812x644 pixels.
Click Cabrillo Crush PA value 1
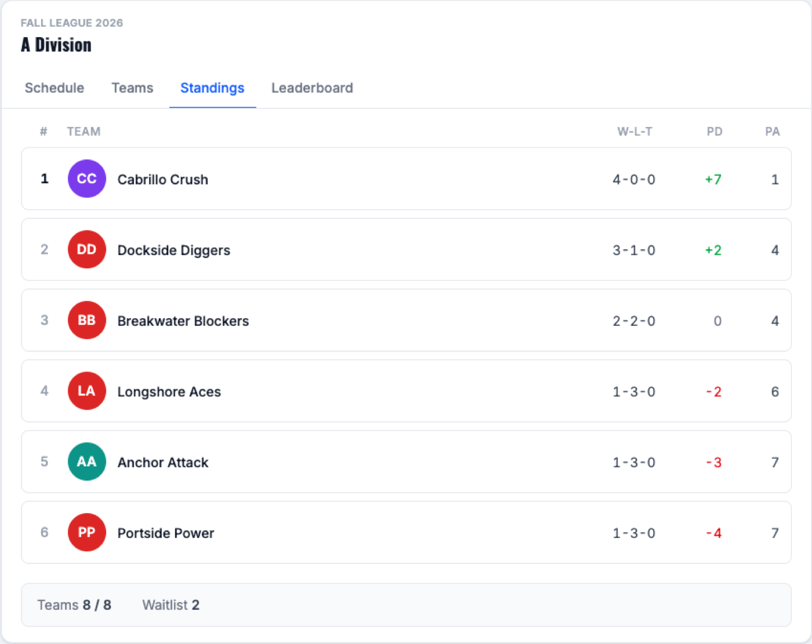(775, 180)
